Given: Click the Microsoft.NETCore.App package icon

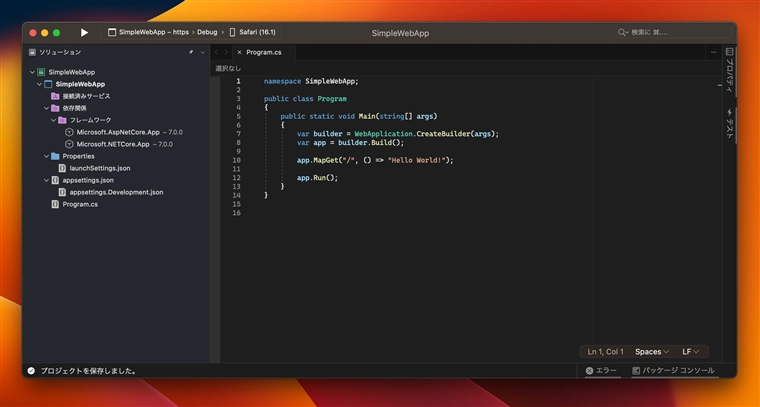Looking at the screenshot, I should coord(69,144).
